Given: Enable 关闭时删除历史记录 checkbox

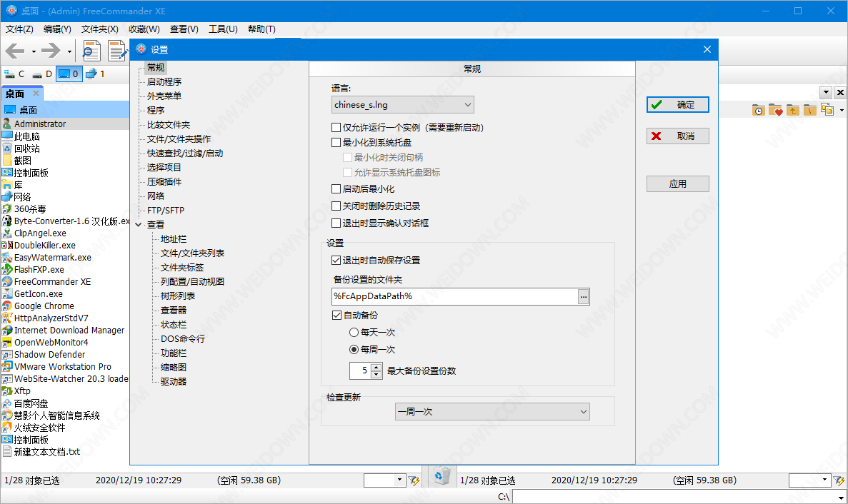Looking at the screenshot, I should (x=336, y=206).
